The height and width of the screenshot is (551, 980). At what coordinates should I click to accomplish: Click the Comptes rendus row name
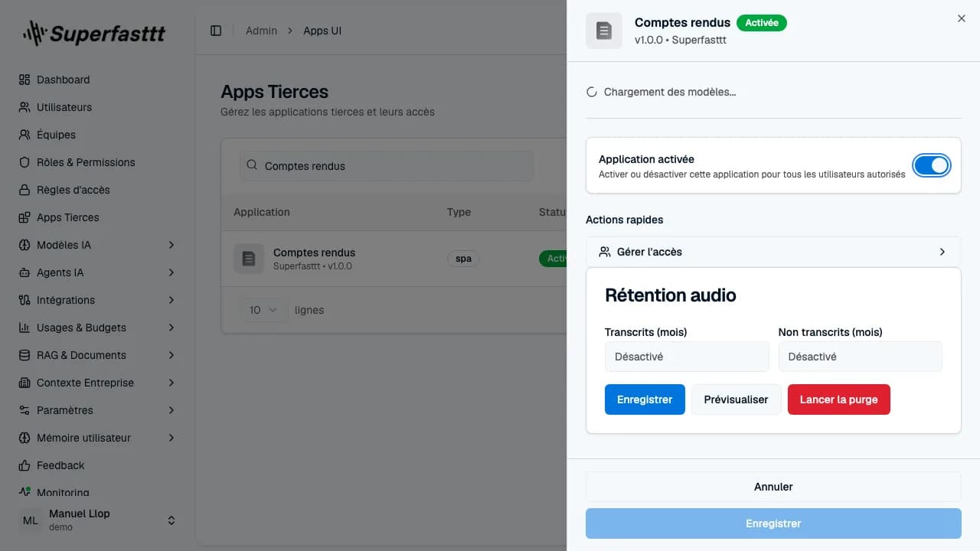pos(314,253)
